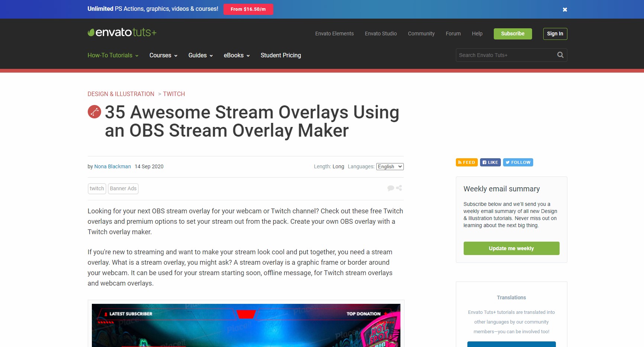Viewport: 644px width, 347px height.
Task: Open the Forum link
Action: tap(453, 34)
